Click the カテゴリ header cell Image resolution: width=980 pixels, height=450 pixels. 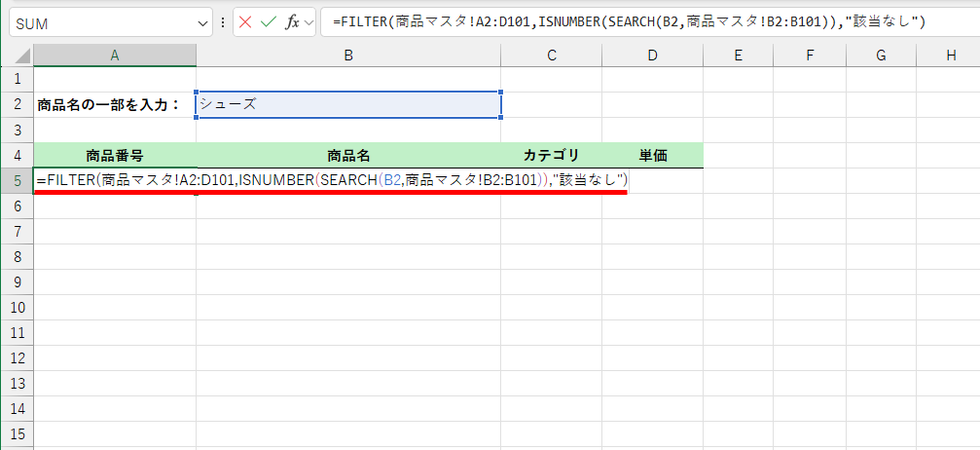(551, 155)
